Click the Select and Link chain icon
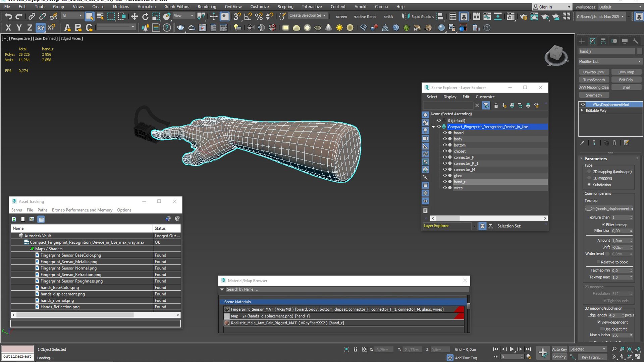644x362 pixels. (32, 16)
